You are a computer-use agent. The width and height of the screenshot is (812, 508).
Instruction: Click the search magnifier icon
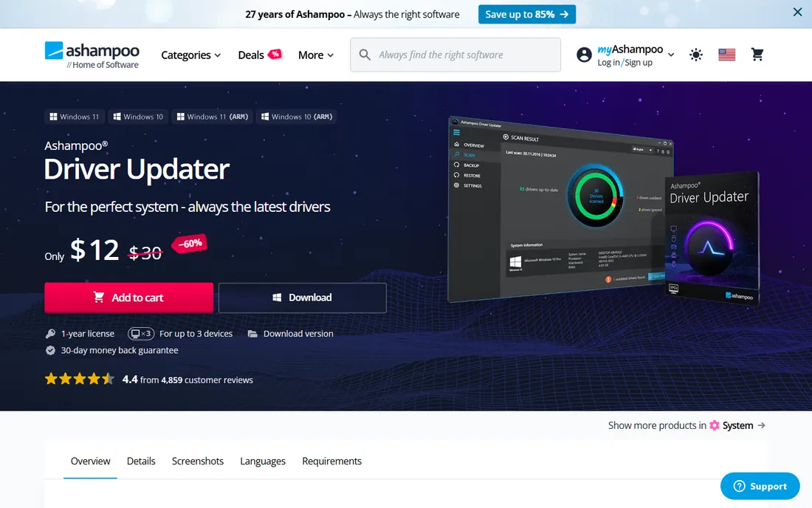coord(365,55)
